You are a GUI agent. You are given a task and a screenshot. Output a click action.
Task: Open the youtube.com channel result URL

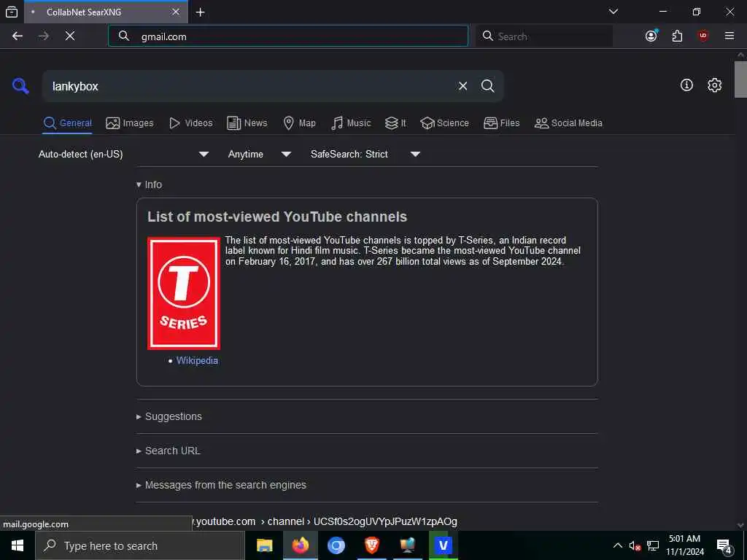[x=325, y=522]
